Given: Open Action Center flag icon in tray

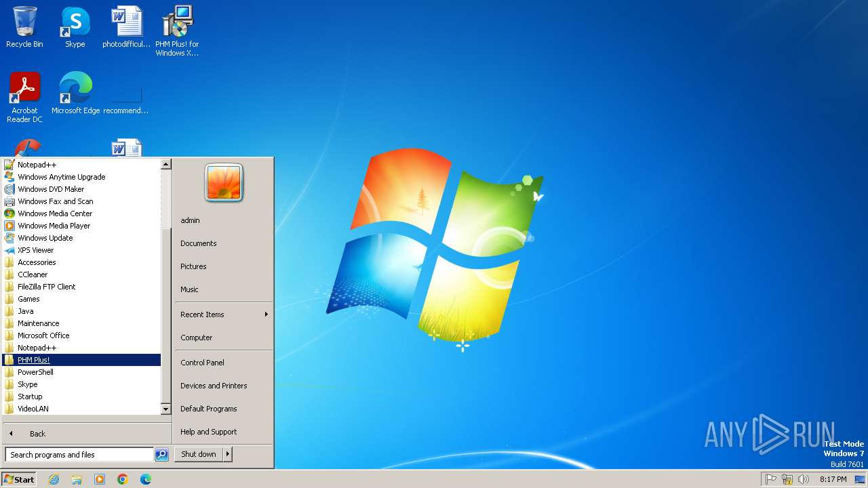Looking at the screenshot, I should click(x=771, y=479).
